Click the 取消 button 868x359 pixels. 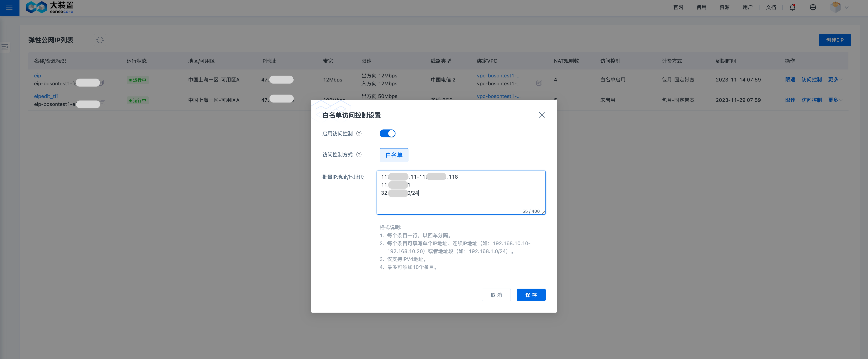click(x=496, y=295)
